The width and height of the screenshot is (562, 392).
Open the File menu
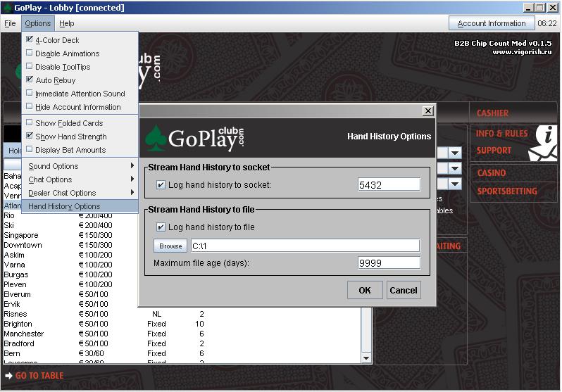click(x=10, y=23)
